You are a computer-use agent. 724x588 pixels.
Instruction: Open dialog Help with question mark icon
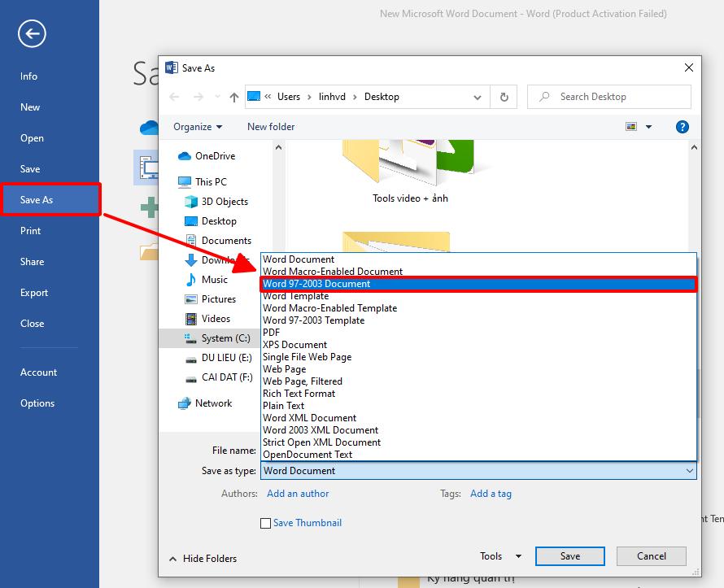(682, 127)
